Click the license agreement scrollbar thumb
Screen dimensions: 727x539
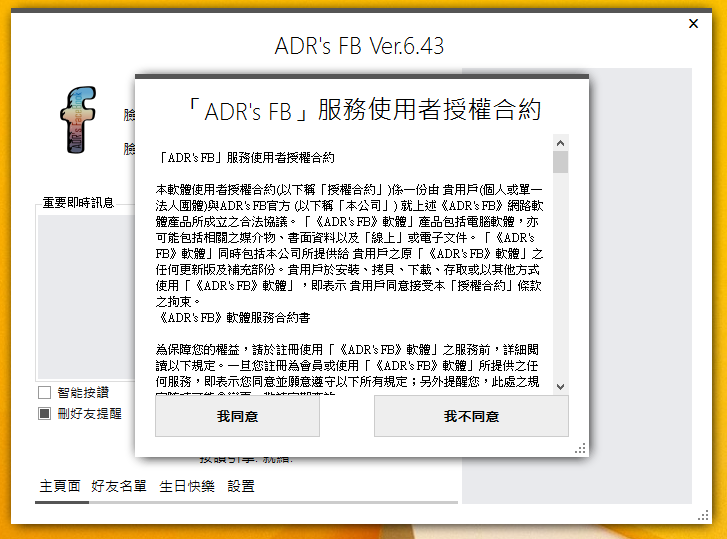pos(560,162)
